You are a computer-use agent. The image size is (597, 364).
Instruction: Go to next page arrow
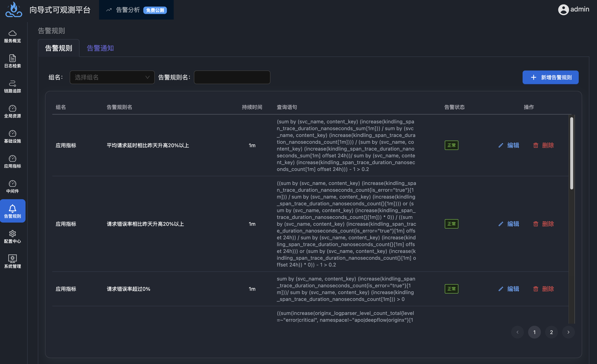click(569, 332)
